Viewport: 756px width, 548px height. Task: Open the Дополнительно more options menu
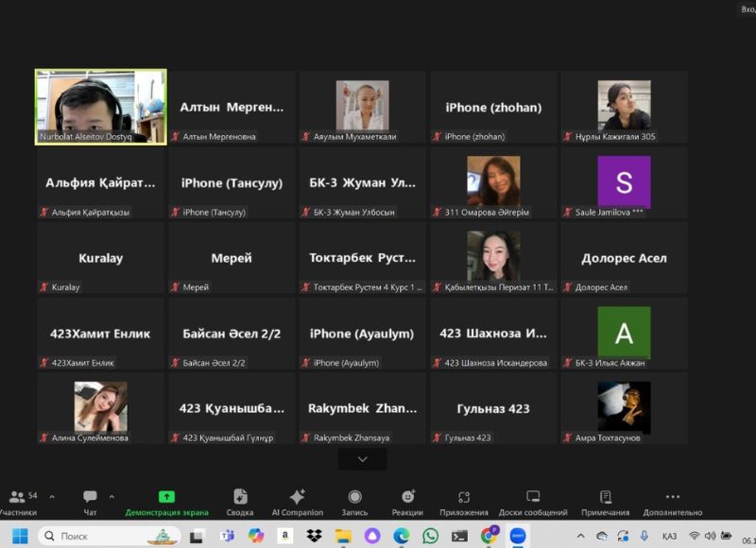672,501
